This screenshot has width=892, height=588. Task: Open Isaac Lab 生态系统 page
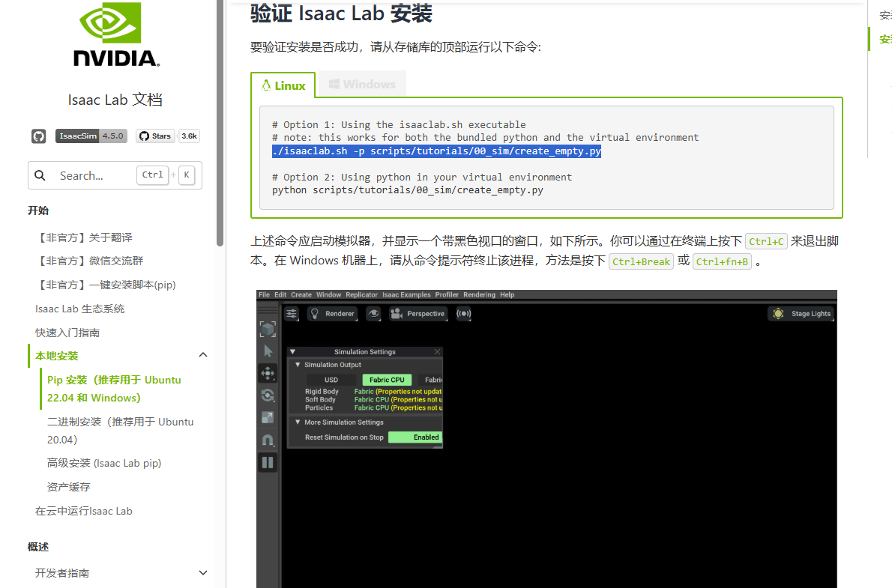pyautogui.click(x=79, y=308)
